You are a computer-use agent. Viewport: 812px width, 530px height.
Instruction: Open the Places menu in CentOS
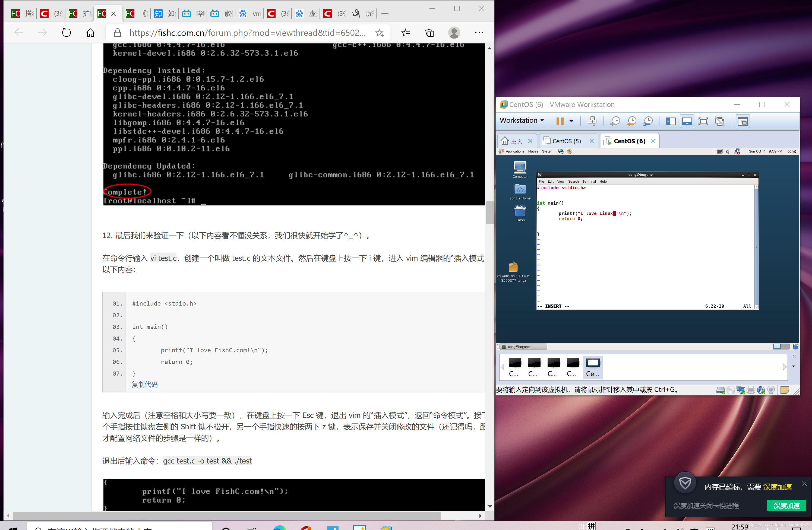[533, 151]
